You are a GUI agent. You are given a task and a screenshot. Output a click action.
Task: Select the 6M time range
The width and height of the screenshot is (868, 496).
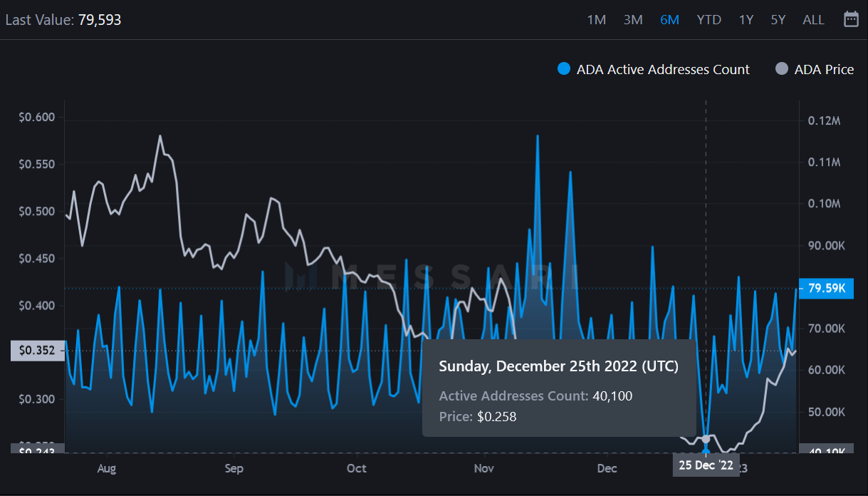coord(670,20)
